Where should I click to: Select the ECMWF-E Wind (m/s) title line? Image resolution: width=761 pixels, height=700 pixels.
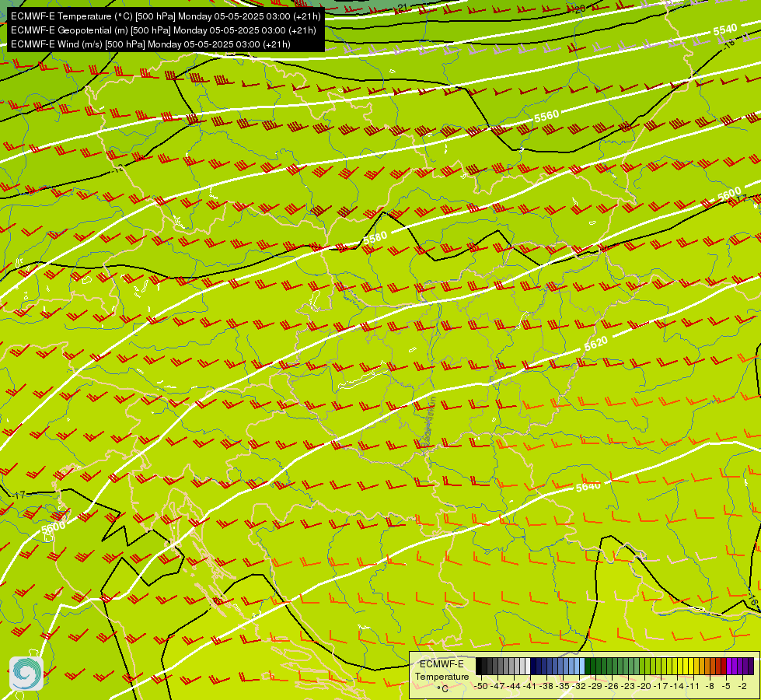click(151, 44)
